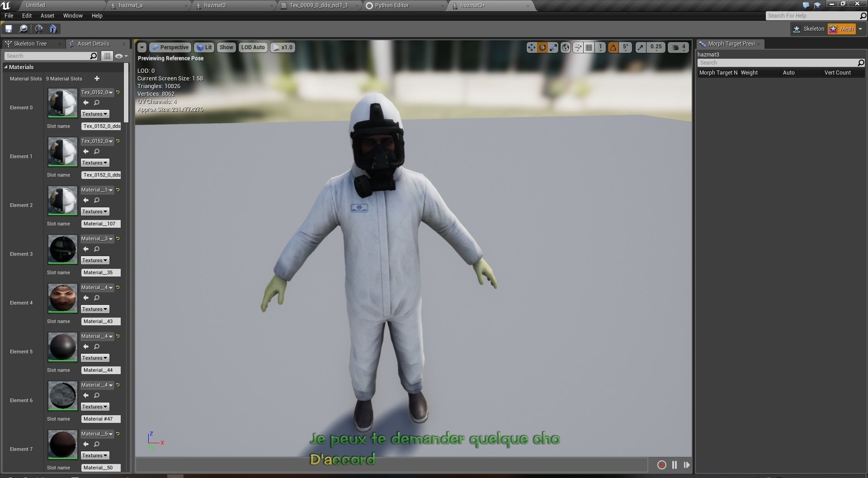Click Find in Content Browser toolbar icon
868x478 pixels.
point(23,29)
